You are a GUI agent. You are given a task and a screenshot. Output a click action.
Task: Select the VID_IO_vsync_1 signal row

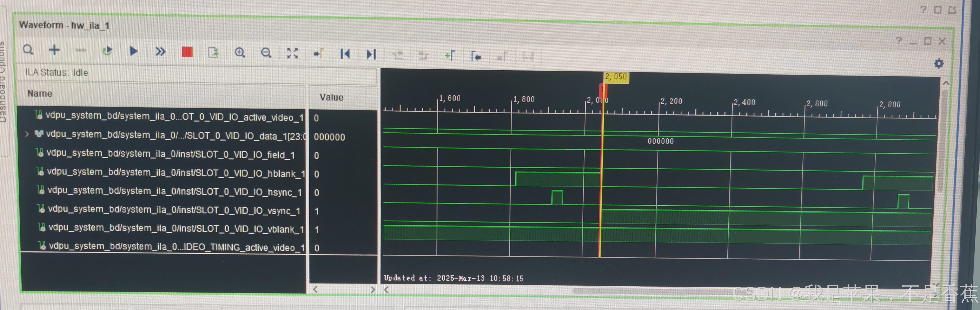point(174,210)
